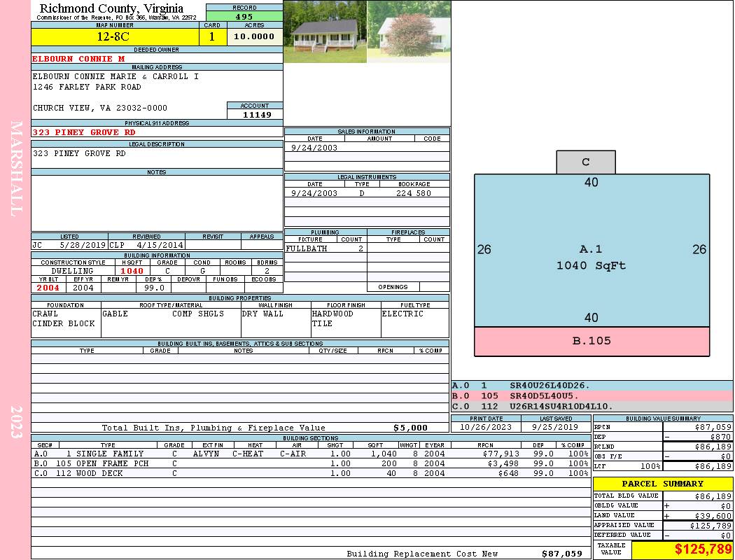735x560 pixels.
Task: Open the house photo with red bush
Action: pos(409,31)
